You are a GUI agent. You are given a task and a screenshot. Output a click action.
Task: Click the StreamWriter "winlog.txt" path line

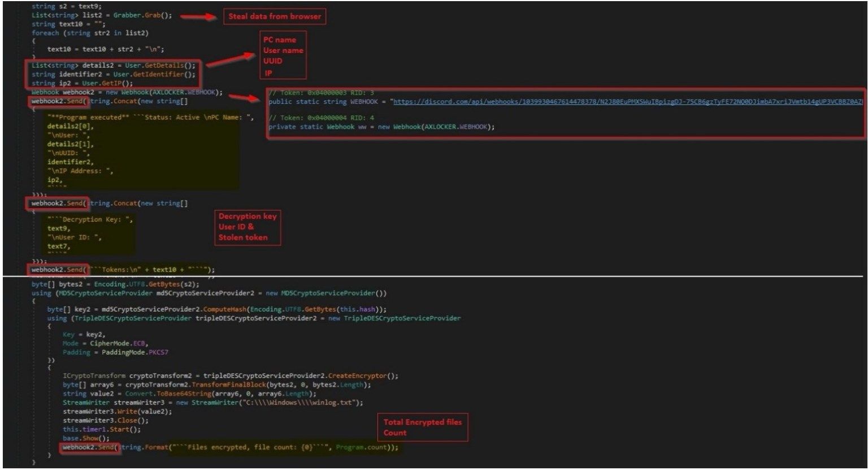click(213, 403)
